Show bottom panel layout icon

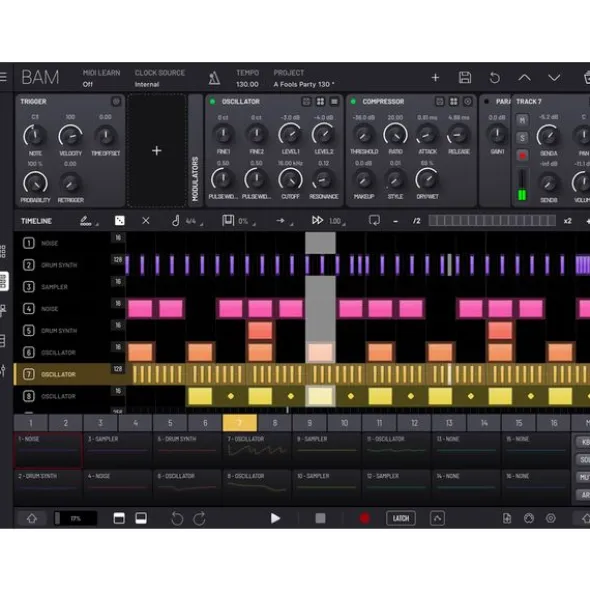point(141,518)
